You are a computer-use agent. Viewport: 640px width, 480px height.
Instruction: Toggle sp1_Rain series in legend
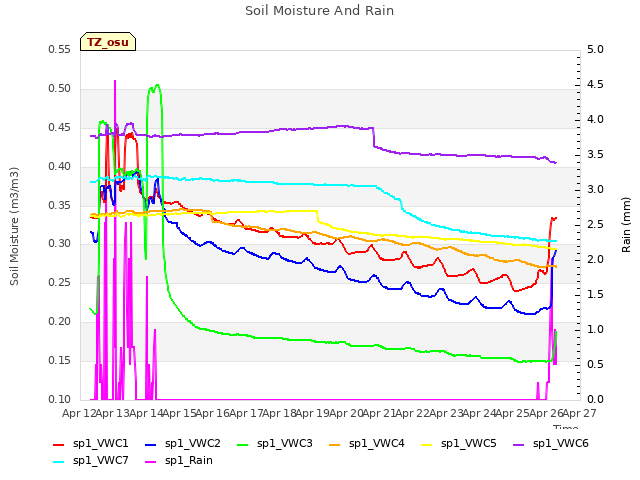(x=179, y=461)
